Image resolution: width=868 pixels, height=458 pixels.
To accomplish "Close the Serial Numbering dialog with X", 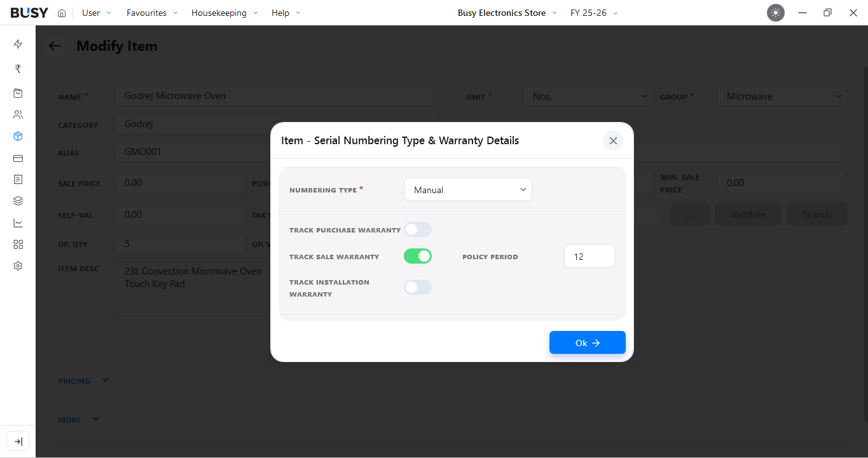I will click(613, 140).
